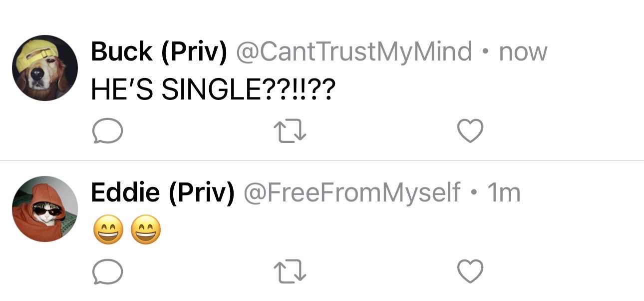
Task: Retweet Eddie's emoji tweet
Action: (x=291, y=271)
